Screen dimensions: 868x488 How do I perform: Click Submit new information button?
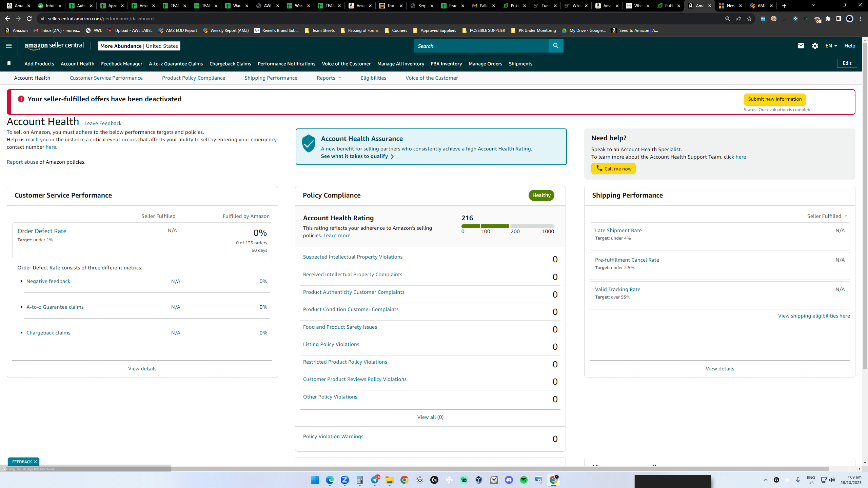775,99
